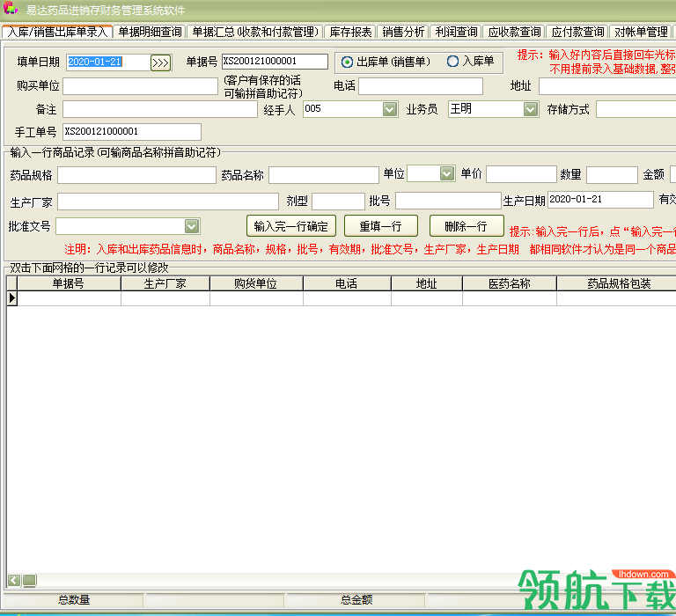
Task: Click the 单价 input field
Action: point(521,174)
